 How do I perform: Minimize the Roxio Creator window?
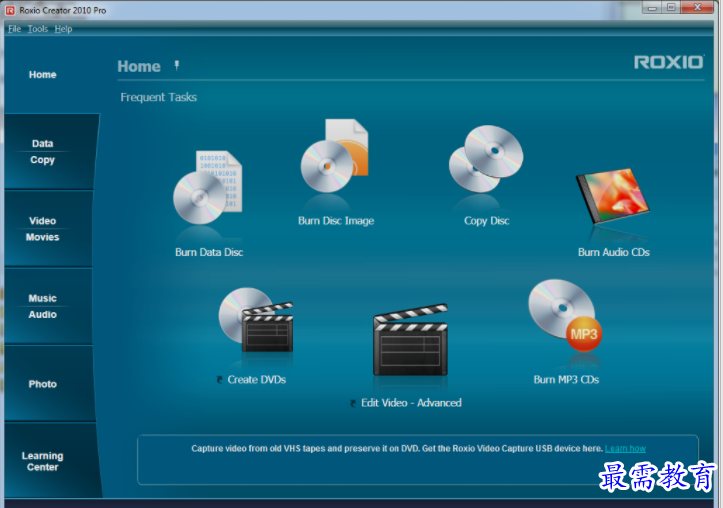(652, 7)
